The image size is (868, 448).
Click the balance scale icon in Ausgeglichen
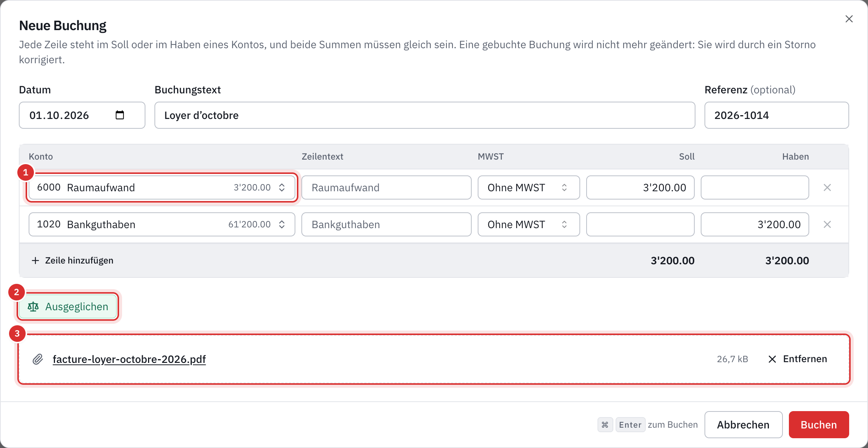(33, 307)
